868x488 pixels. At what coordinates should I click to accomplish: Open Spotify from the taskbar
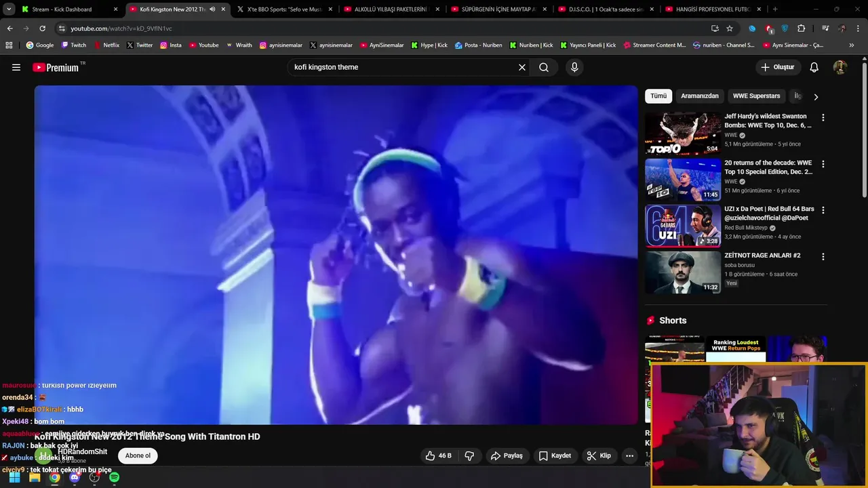pyautogui.click(x=115, y=477)
